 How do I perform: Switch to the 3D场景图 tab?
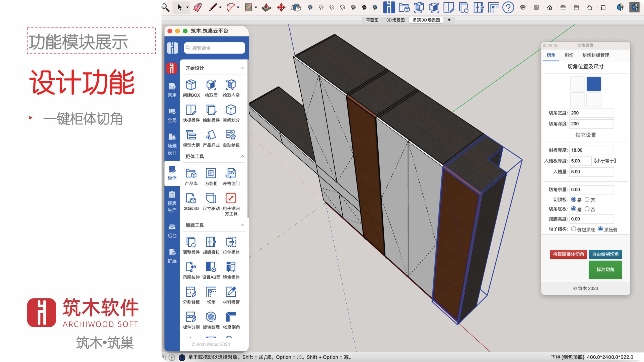tap(395, 20)
